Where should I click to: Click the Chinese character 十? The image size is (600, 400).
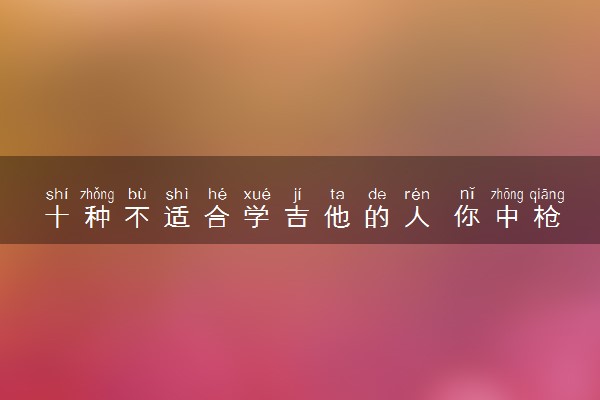57,217
